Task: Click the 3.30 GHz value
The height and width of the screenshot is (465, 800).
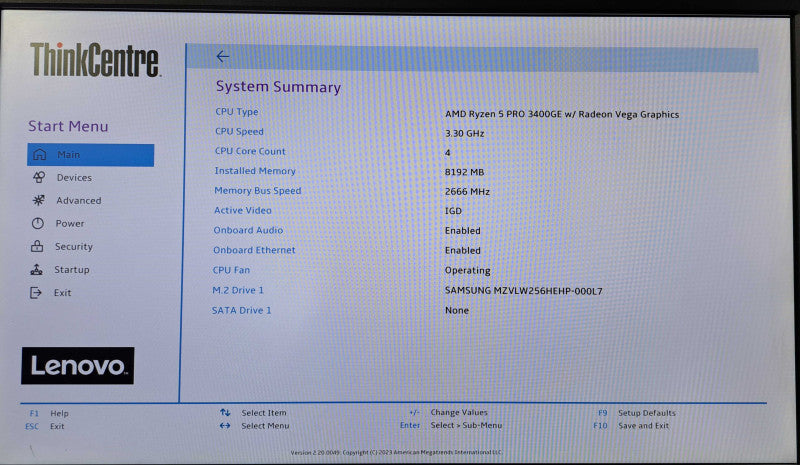Action: click(464, 133)
